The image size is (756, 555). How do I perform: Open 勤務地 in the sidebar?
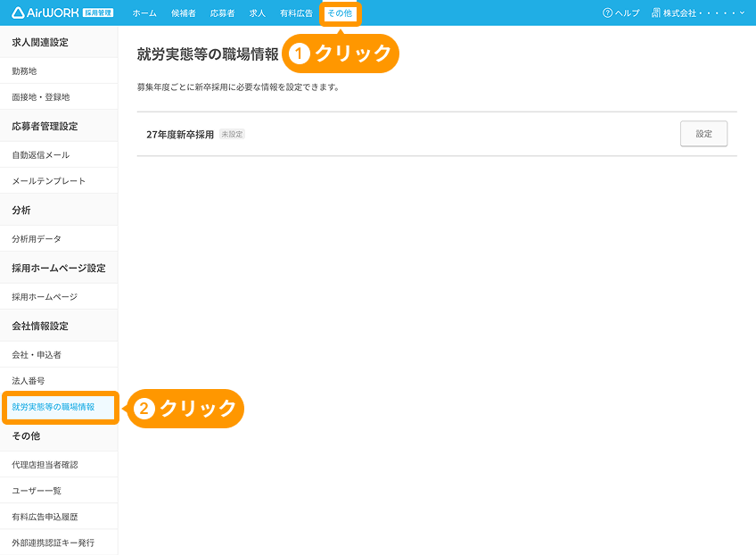click(25, 70)
